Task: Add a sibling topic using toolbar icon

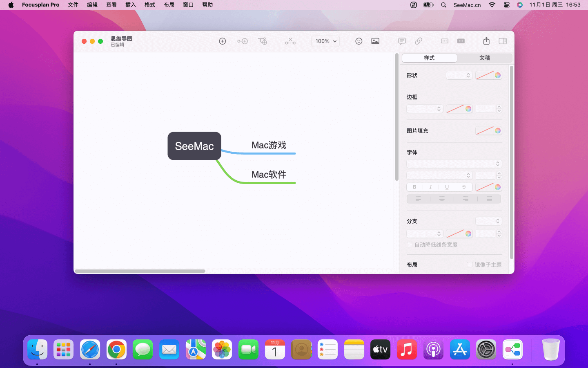Action: (x=243, y=41)
